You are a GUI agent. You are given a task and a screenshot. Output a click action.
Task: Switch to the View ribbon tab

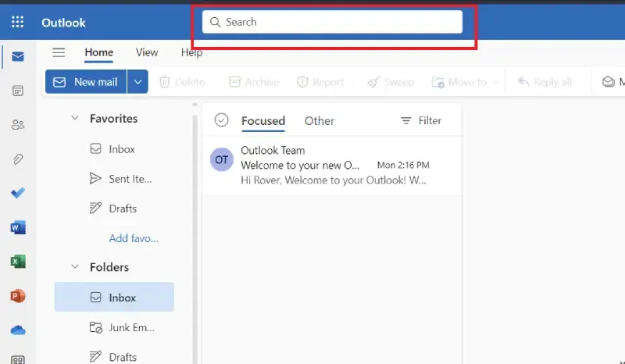(147, 52)
